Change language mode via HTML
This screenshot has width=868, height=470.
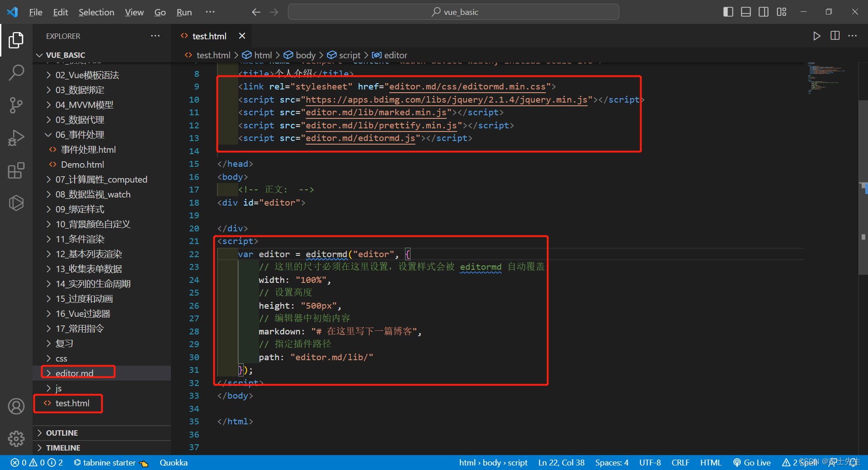click(711, 462)
